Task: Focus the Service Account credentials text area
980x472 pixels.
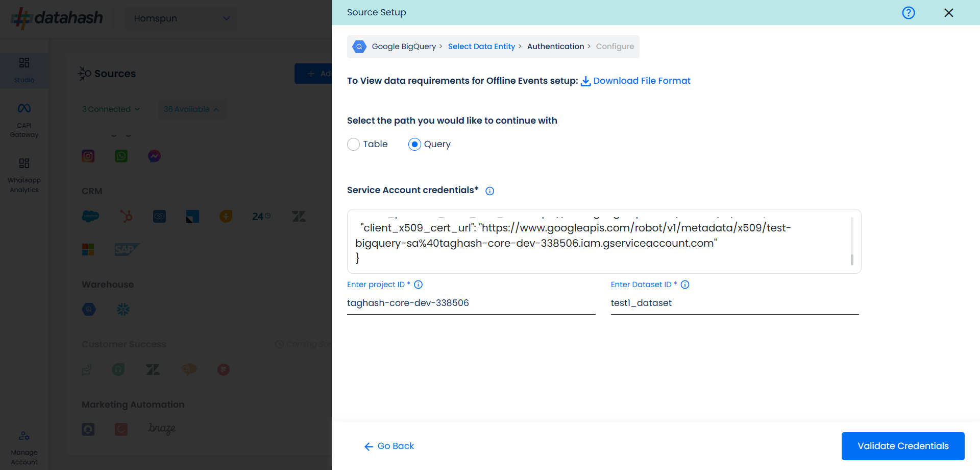Action: click(604, 241)
